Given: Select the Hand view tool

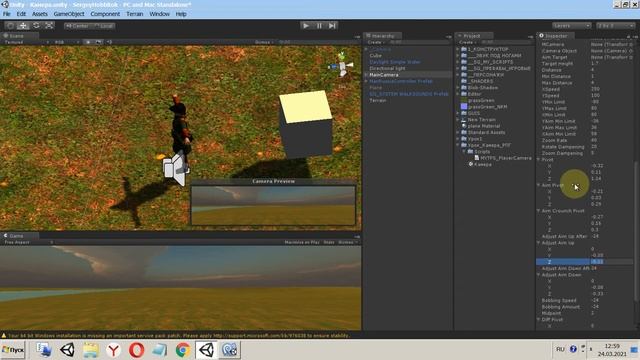Looking at the screenshot, I should click(10, 26).
